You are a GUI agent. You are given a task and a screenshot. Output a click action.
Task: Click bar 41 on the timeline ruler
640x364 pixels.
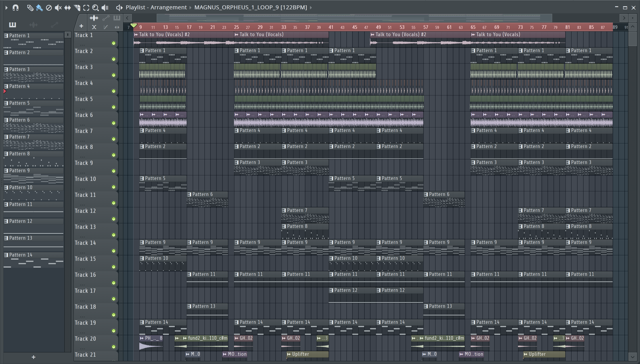point(331,27)
